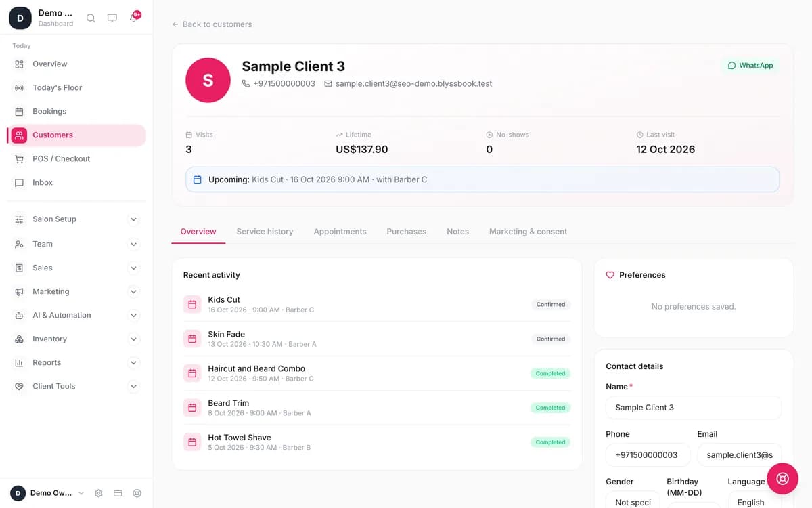
Task: Expand the Marketing menu chevron
Action: [133, 291]
